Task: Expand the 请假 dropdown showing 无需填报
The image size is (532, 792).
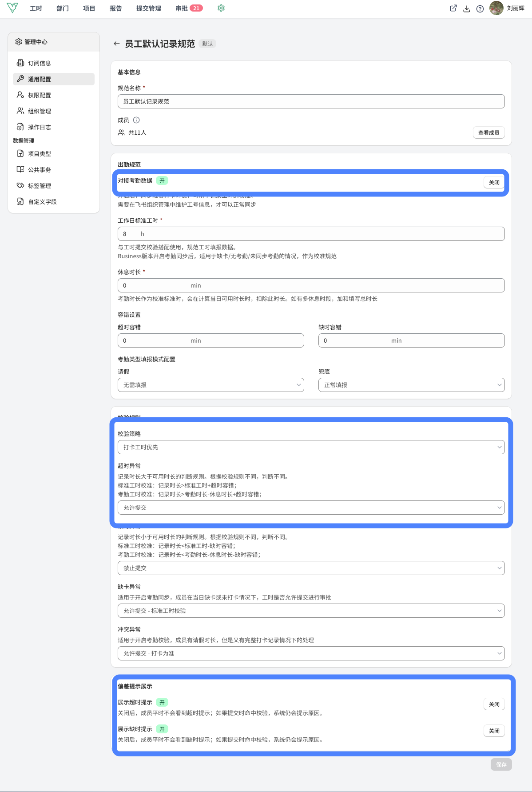Action: point(211,385)
